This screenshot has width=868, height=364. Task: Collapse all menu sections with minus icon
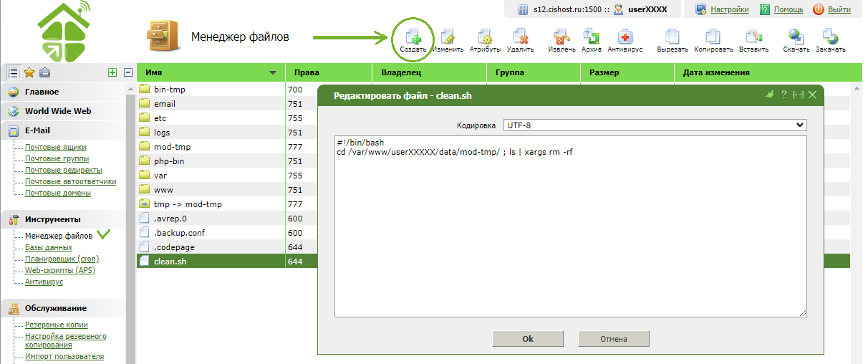128,72
